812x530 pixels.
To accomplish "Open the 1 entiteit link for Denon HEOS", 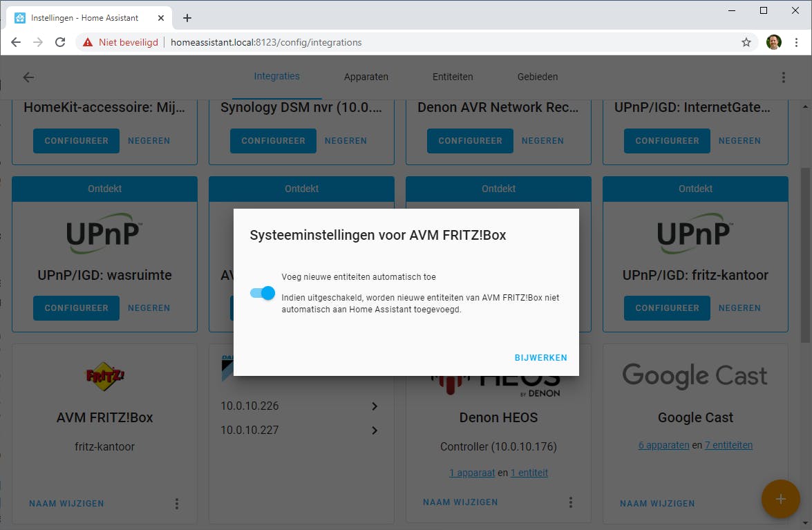I will point(529,473).
